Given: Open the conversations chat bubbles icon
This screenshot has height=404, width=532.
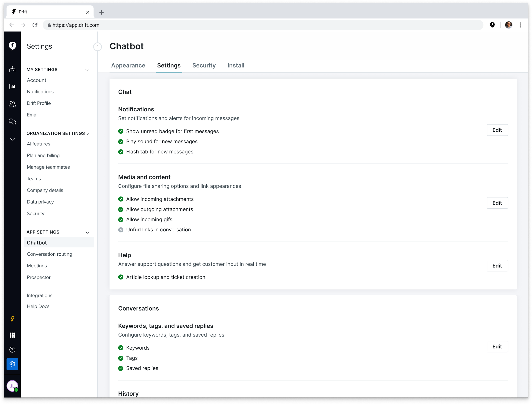Looking at the screenshot, I should point(12,122).
